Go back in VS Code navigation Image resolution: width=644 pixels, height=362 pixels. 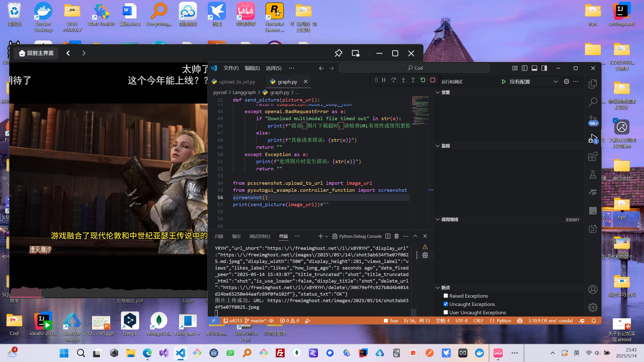point(321,68)
